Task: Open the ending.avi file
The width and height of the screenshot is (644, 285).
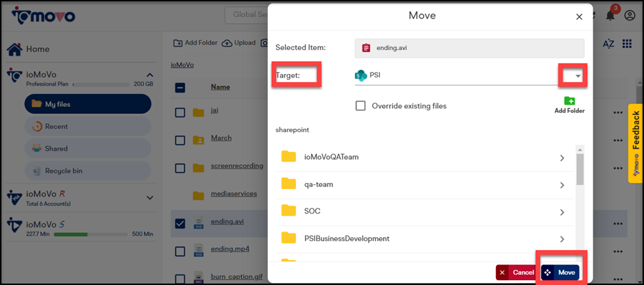Action: point(227,222)
